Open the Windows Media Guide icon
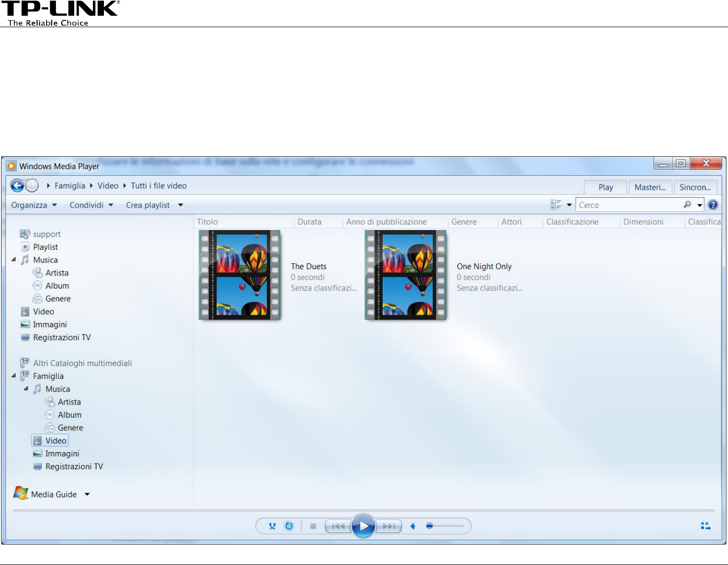728x565 pixels. (20, 493)
